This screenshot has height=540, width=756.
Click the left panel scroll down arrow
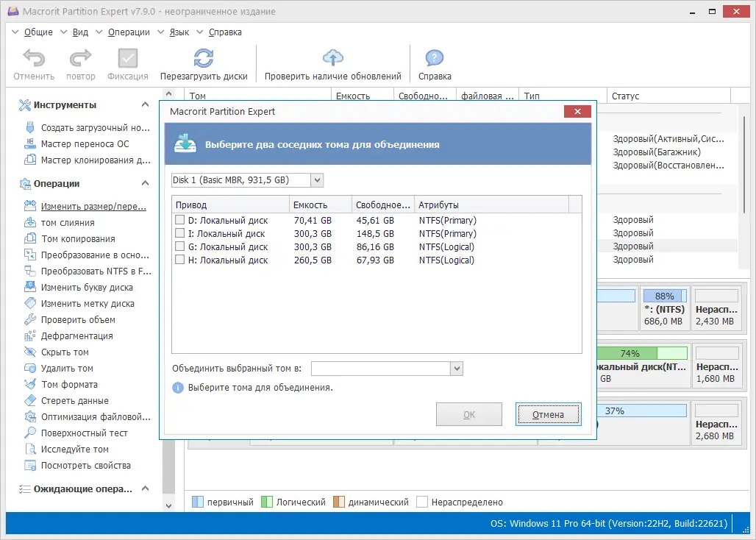tap(168, 505)
